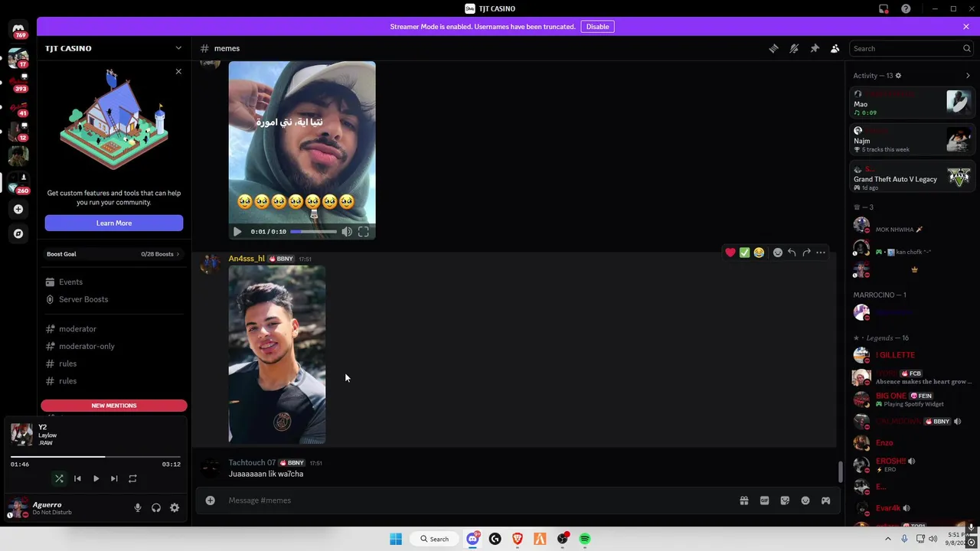The width and height of the screenshot is (980, 551).
Task: Toggle Spotify repeat button
Action: click(132, 479)
